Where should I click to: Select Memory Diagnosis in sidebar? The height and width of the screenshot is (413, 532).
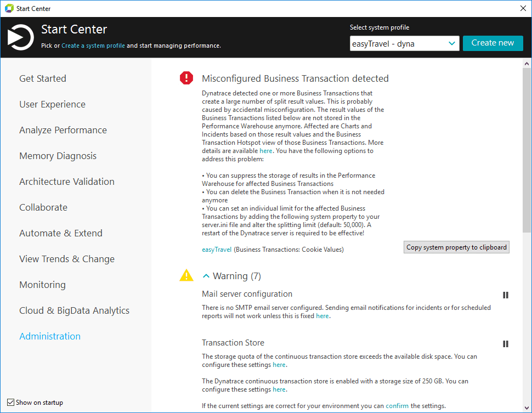[x=58, y=156]
